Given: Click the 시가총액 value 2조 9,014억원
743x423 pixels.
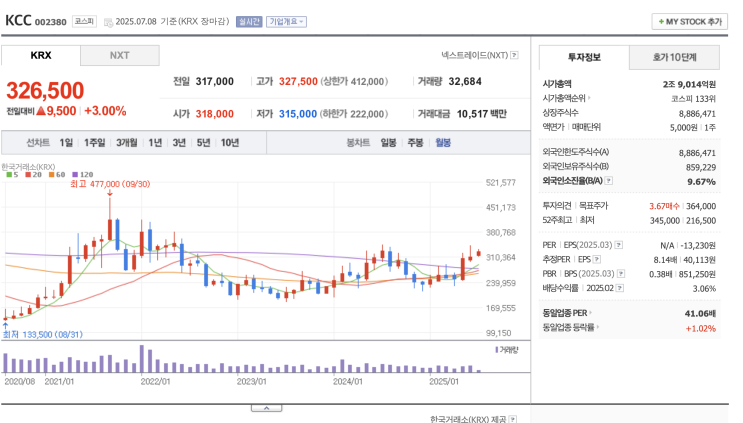Looking at the screenshot, I should [x=689, y=84].
